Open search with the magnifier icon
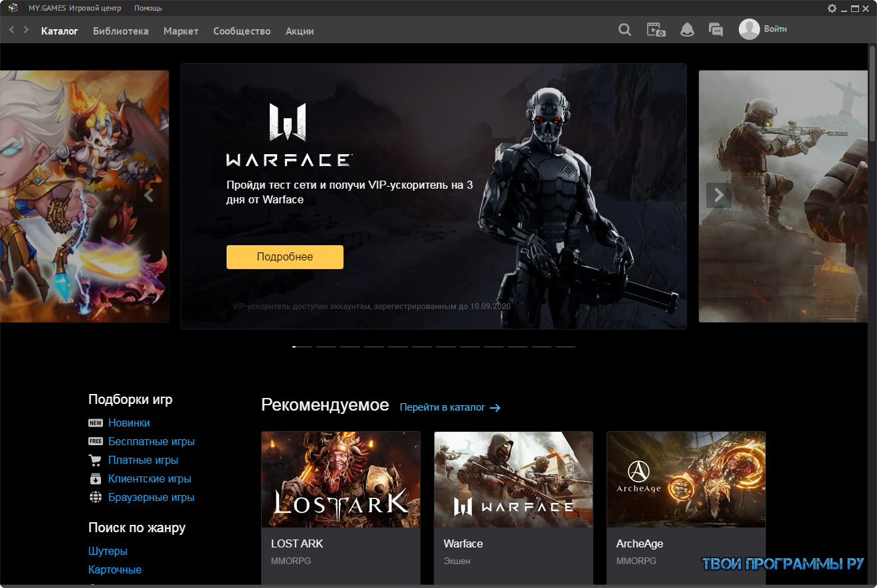 [625, 30]
